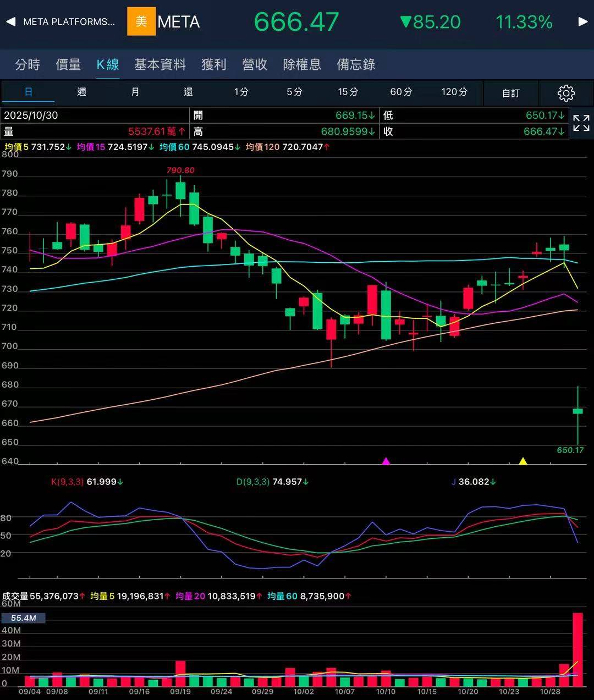This screenshot has width=594, height=700.
Task: Select the daily (日) period
Action: [x=29, y=92]
